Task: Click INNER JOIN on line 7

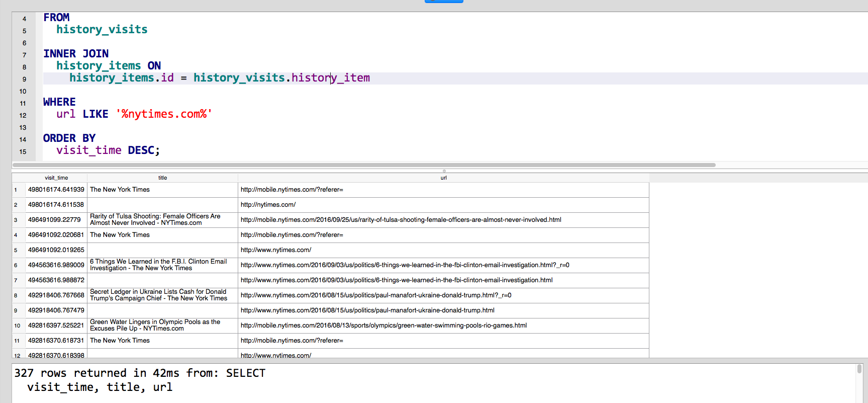Action: 76,54
